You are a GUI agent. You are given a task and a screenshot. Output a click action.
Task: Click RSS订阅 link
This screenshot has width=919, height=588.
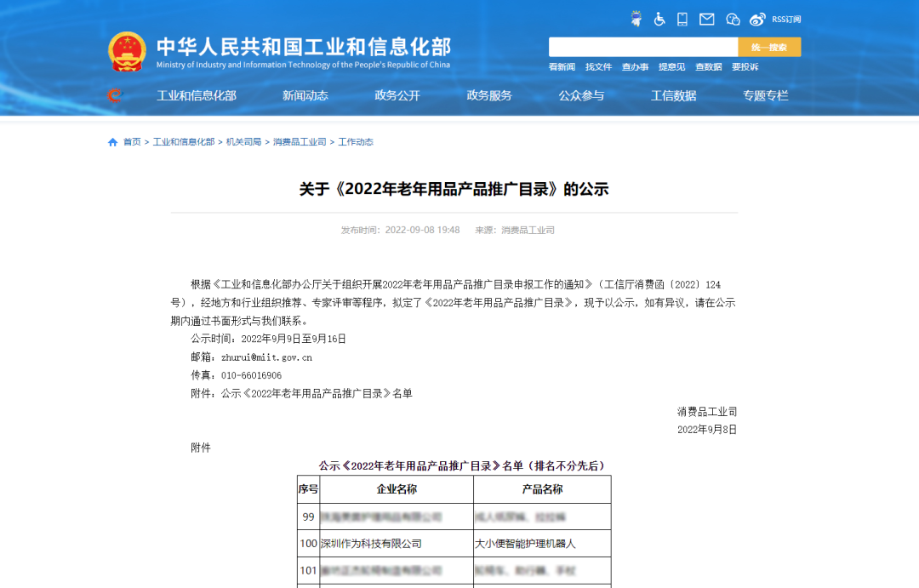pyautogui.click(x=786, y=19)
